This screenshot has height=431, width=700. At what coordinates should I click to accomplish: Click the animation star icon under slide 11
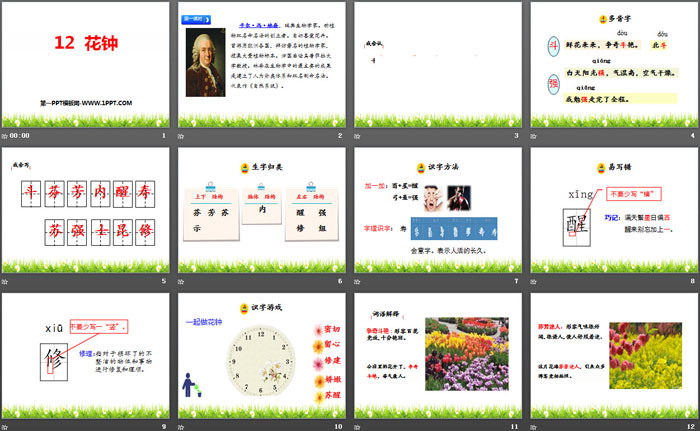tap(357, 427)
